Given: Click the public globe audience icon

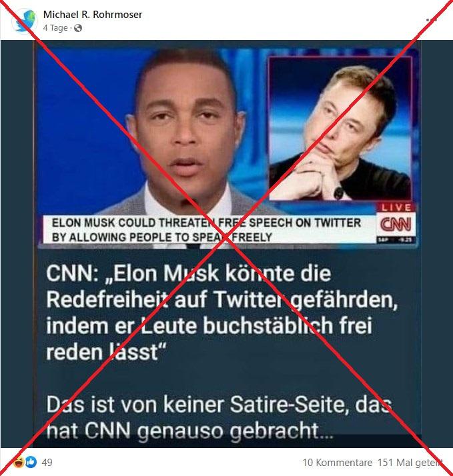Looking at the screenshot, I should pyautogui.click(x=78, y=28).
